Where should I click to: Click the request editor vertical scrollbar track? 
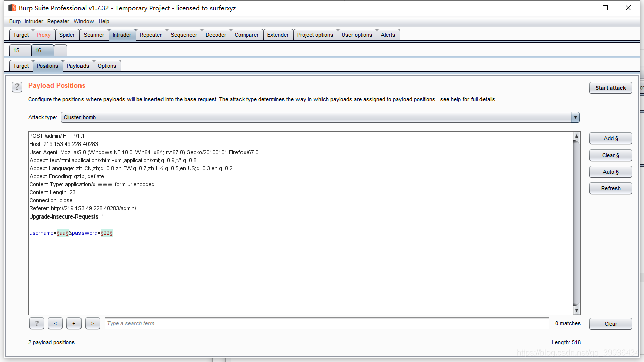point(577,224)
